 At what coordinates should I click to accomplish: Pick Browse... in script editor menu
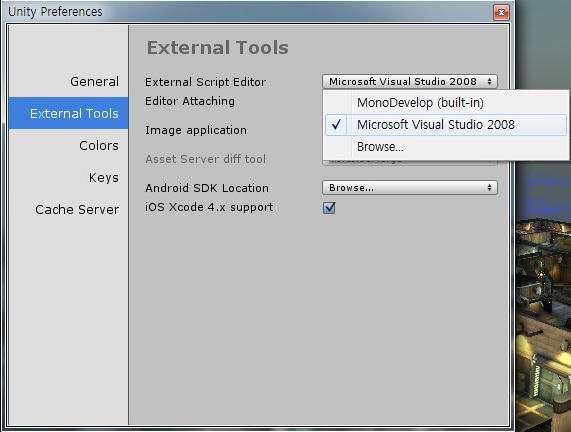tap(446, 147)
